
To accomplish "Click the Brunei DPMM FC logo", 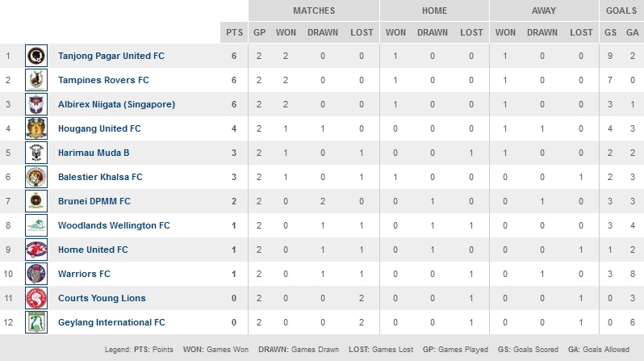I will coord(36,201).
